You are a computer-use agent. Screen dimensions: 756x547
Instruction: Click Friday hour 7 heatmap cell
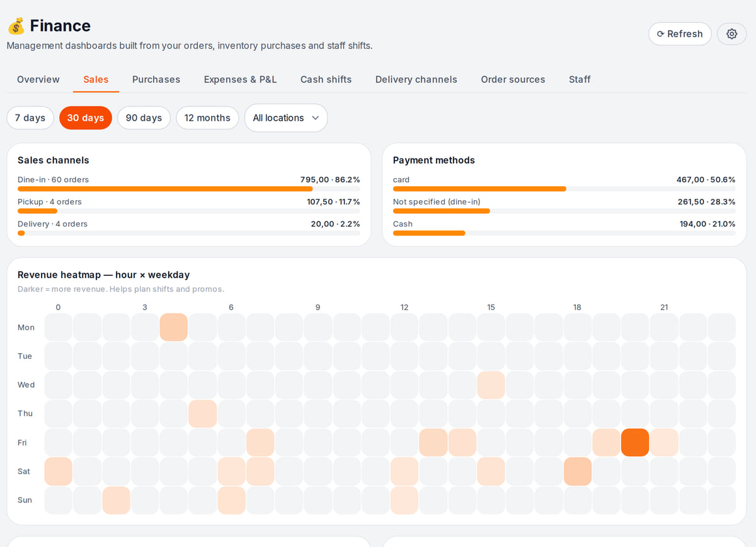coord(260,443)
